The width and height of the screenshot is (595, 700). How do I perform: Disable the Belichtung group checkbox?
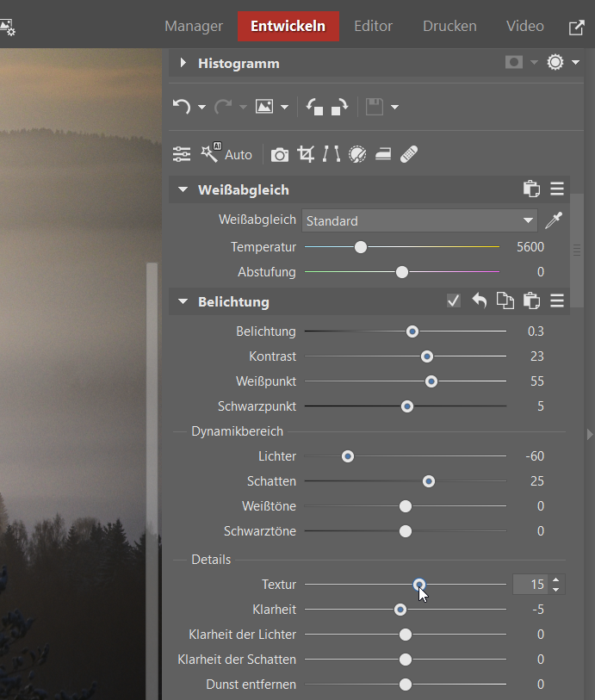454,301
